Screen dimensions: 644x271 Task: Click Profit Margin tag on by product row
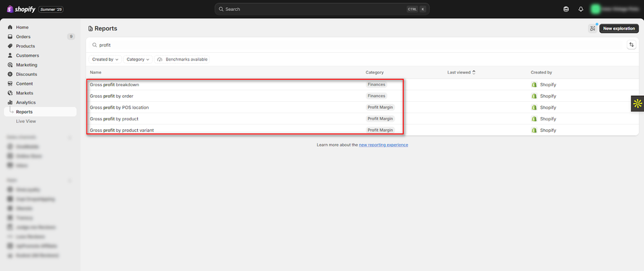381,118
